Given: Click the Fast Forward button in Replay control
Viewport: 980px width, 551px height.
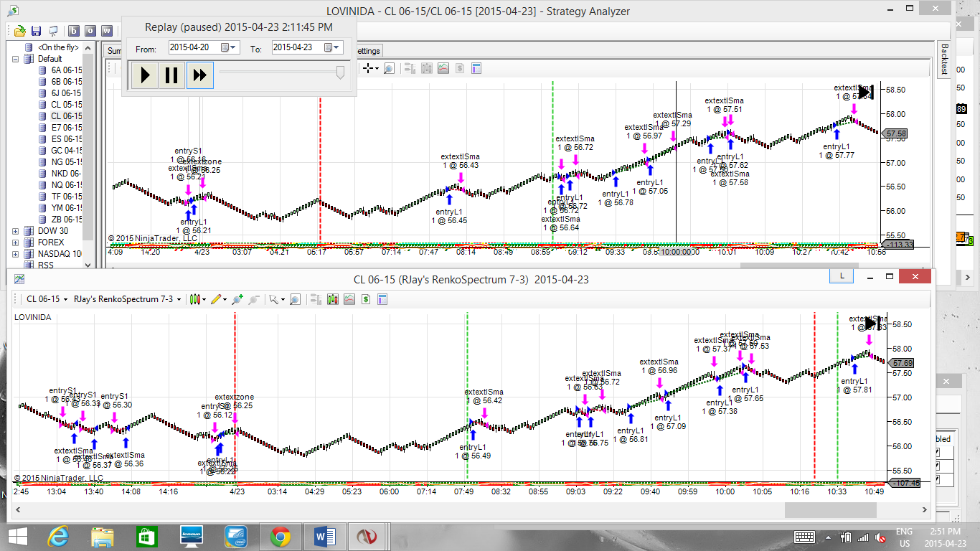Looking at the screenshot, I should click(200, 75).
